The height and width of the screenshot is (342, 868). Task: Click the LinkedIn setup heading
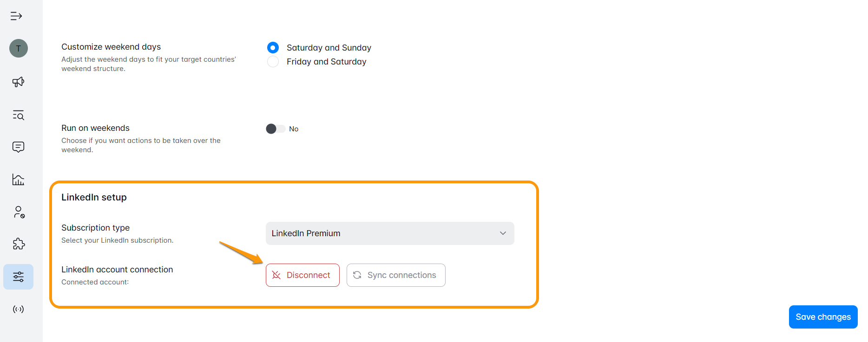coord(94,197)
